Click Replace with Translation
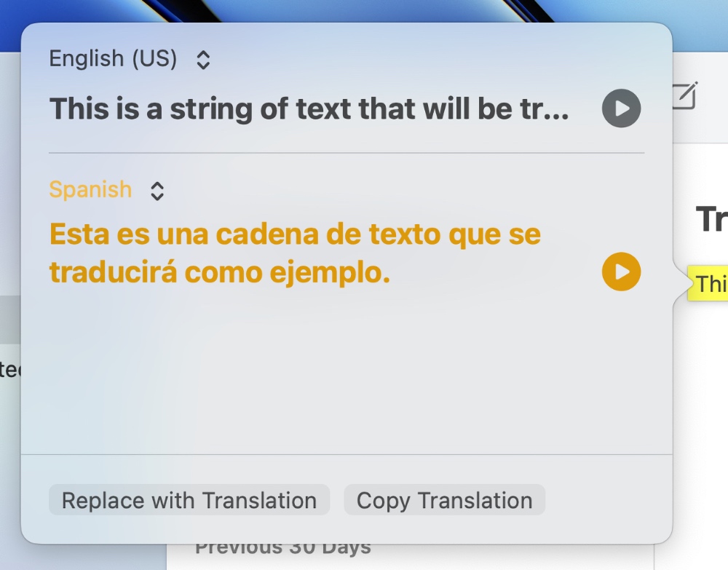Image resolution: width=728 pixels, height=570 pixels. coord(189,501)
